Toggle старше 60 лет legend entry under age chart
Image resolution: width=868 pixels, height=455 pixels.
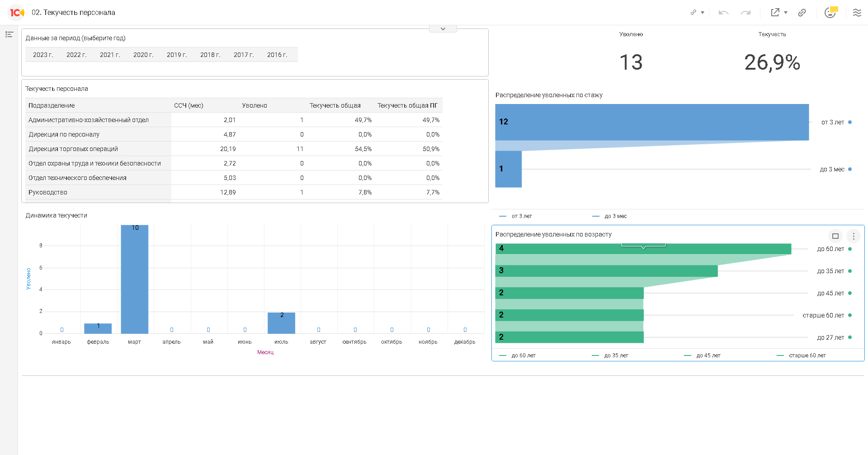click(802, 355)
